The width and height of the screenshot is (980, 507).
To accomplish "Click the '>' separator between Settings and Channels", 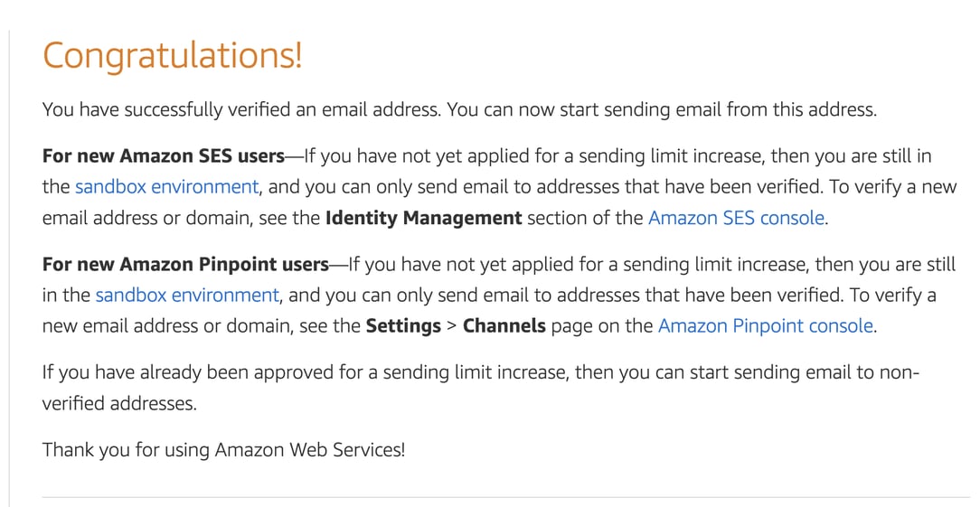I will point(452,327).
